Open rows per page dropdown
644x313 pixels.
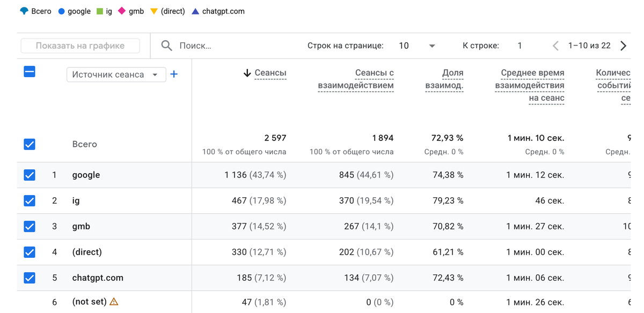417,46
